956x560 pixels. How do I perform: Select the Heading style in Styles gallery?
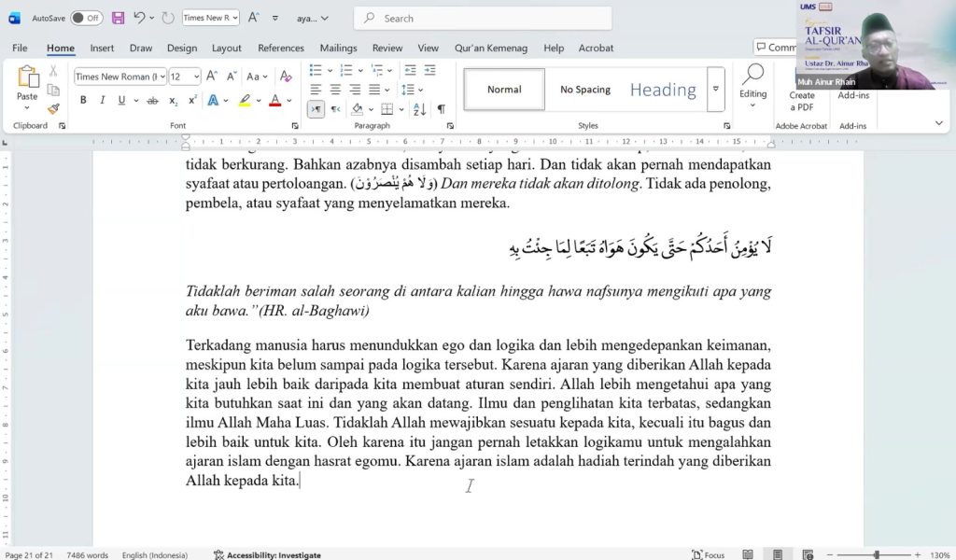tap(663, 90)
